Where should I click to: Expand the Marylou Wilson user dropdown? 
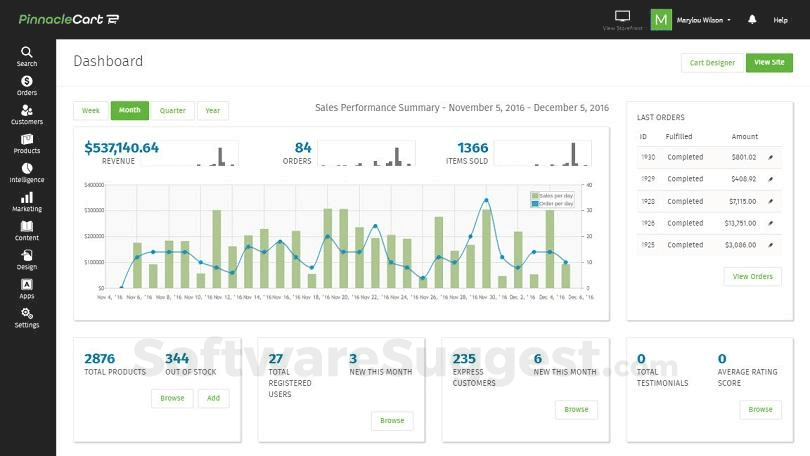click(703, 20)
